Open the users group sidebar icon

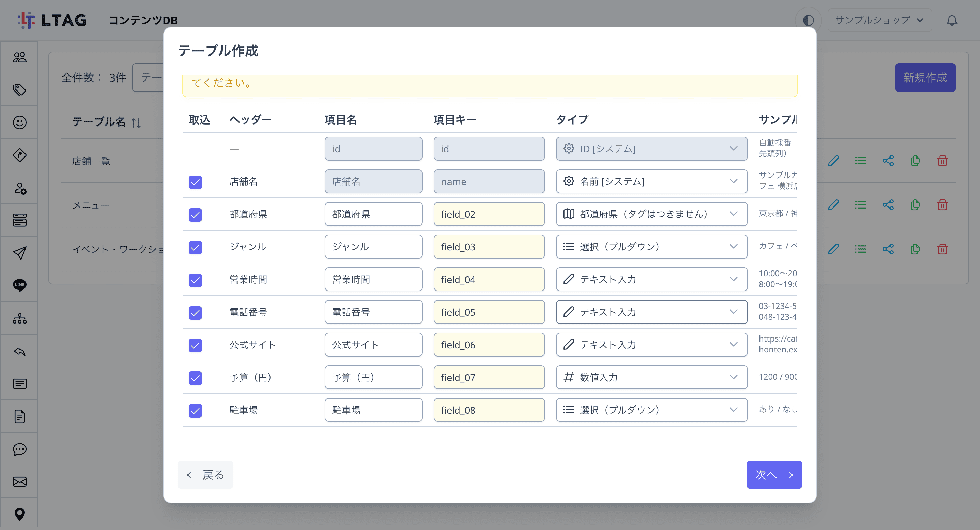[19, 57]
